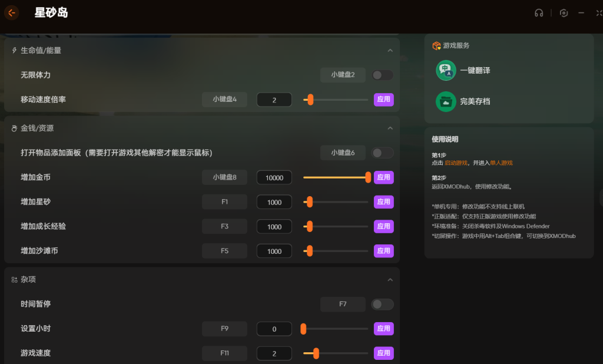The image size is (603, 364).
Task: Toggle the 打开物品添加面板 switch
Action: pyautogui.click(x=382, y=153)
